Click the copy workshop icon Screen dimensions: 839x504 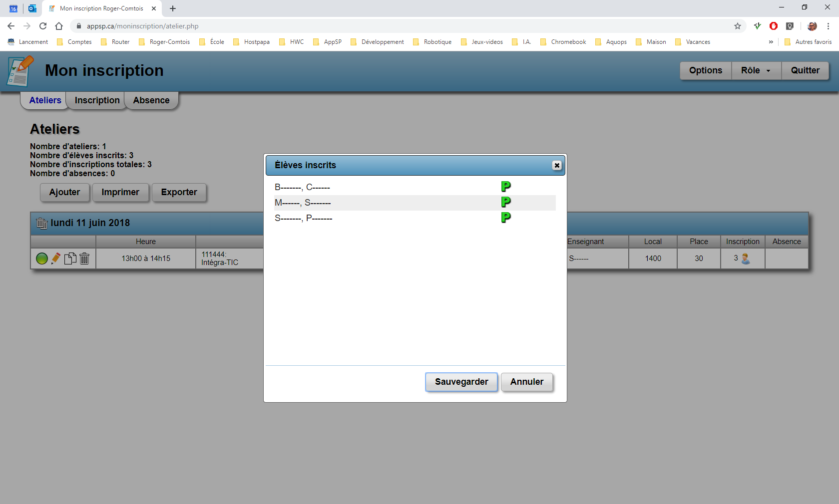click(x=70, y=258)
